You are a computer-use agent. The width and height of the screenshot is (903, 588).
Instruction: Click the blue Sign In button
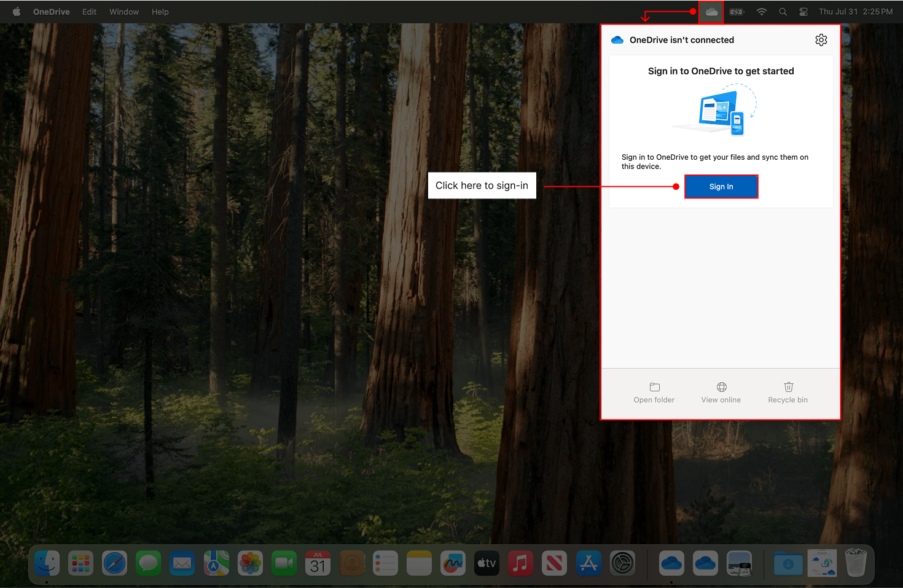tap(721, 187)
